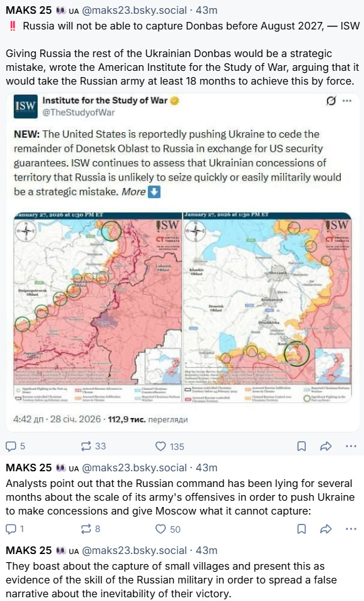Like the second post with 50 likes
The image size is (364, 601).
pyautogui.click(x=168, y=529)
